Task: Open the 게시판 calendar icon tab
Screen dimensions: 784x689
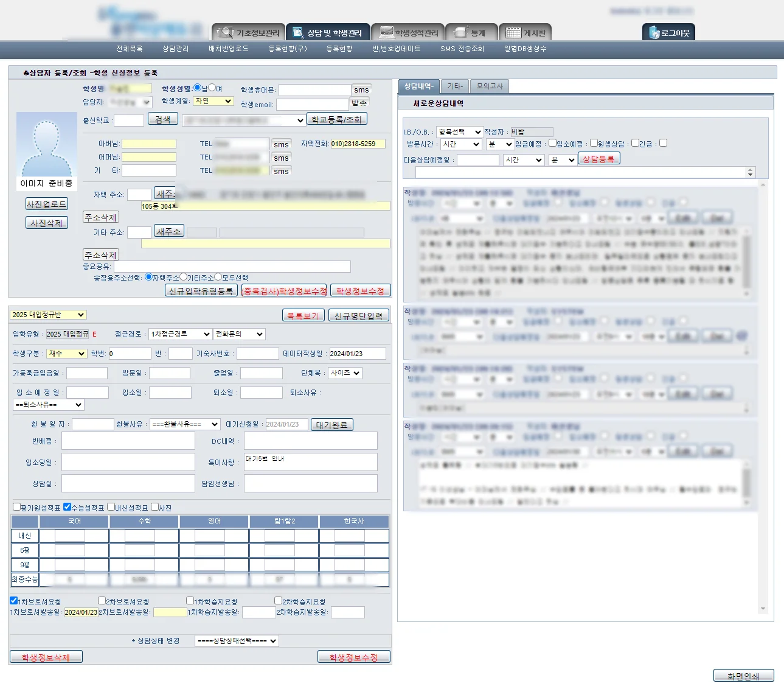Action: click(526, 32)
